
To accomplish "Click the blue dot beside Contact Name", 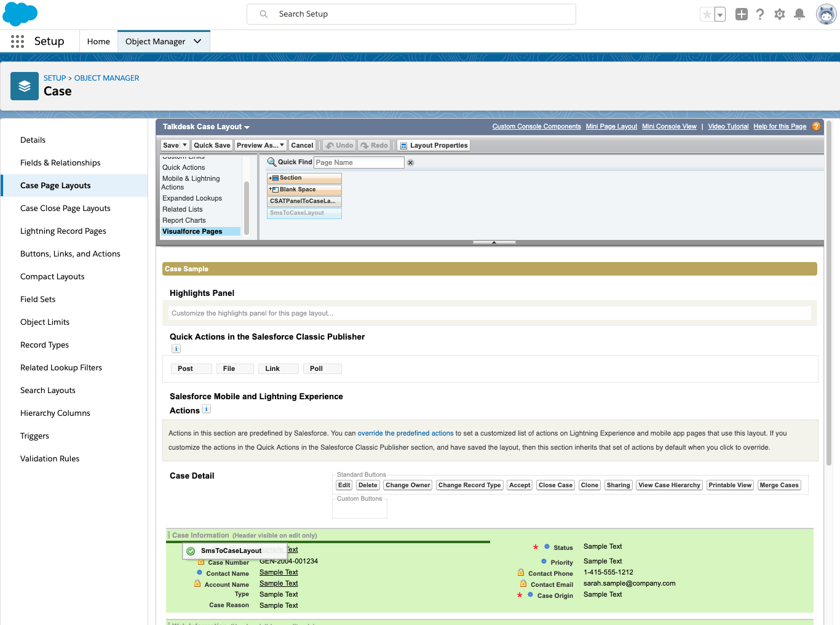I will point(199,572).
